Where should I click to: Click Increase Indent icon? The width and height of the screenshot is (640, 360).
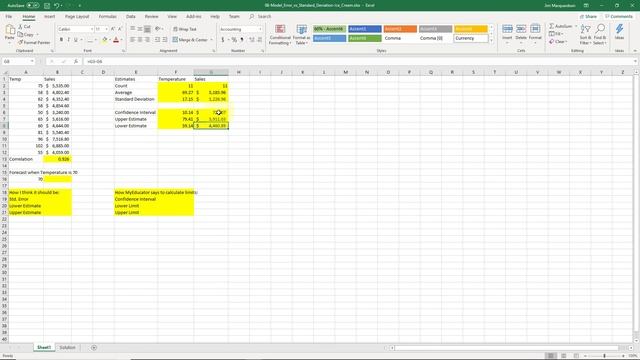point(165,40)
